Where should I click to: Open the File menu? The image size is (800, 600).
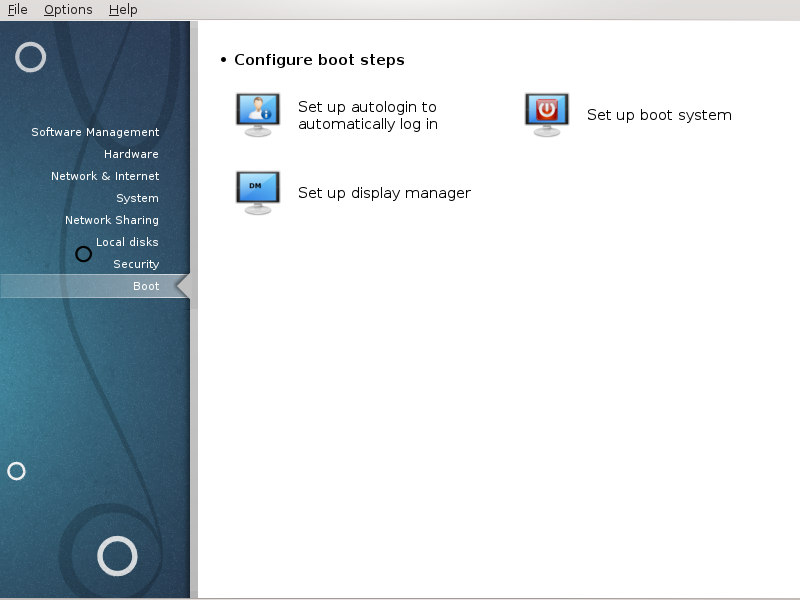[18, 10]
